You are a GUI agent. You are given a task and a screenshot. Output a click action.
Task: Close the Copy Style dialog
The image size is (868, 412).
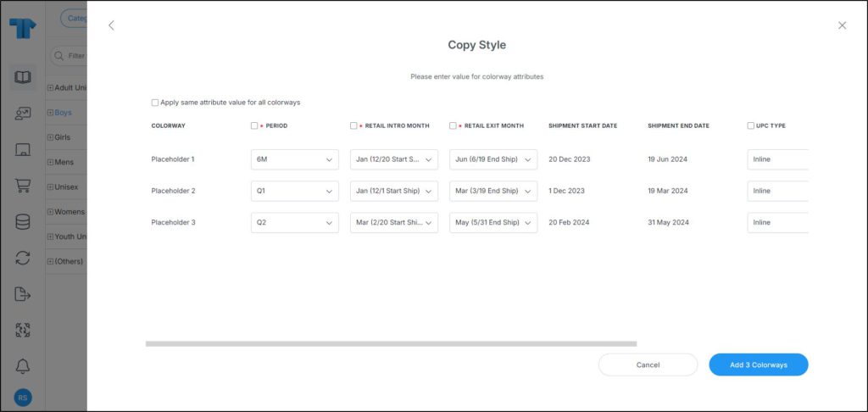click(x=842, y=25)
